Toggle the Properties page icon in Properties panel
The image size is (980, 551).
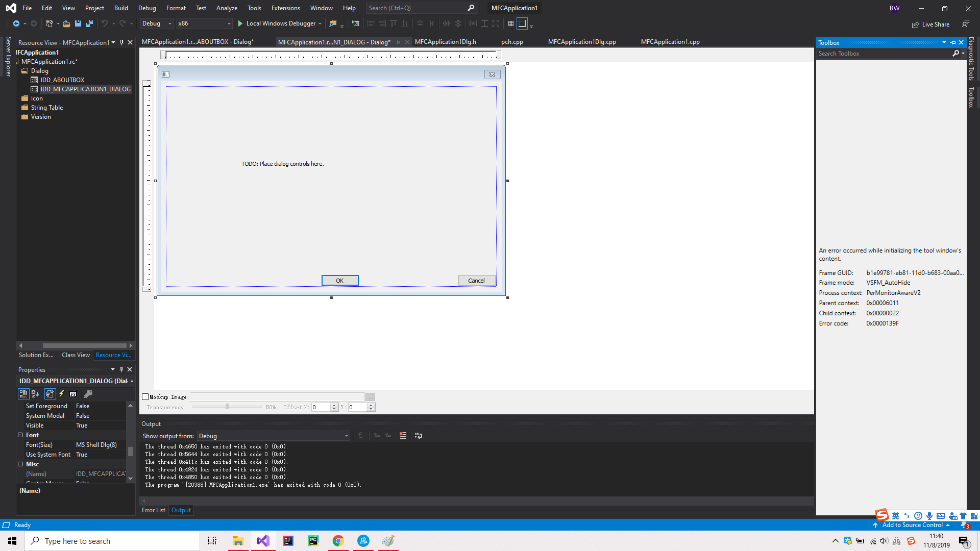click(x=50, y=394)
